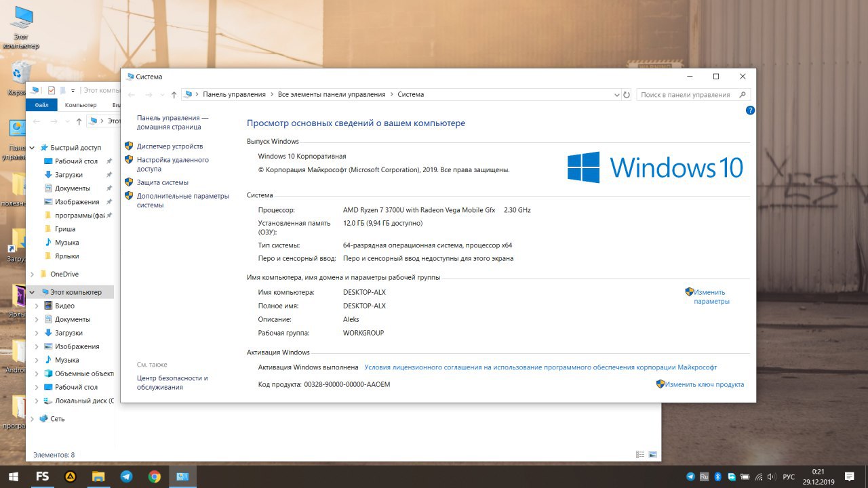The width and height of the screenshot is (868, 488).
Task: Click the Bluetooth tray icon
Action: click(x=718, y=476)
